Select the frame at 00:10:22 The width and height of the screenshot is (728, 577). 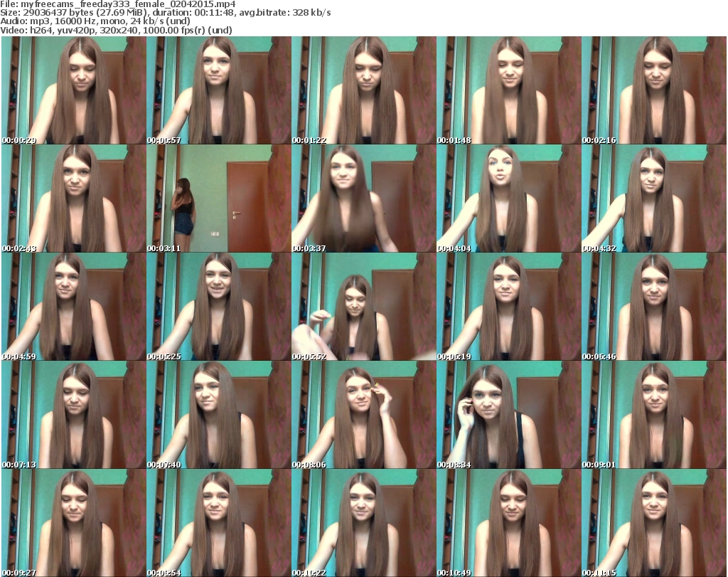click(x=363, y=523)
